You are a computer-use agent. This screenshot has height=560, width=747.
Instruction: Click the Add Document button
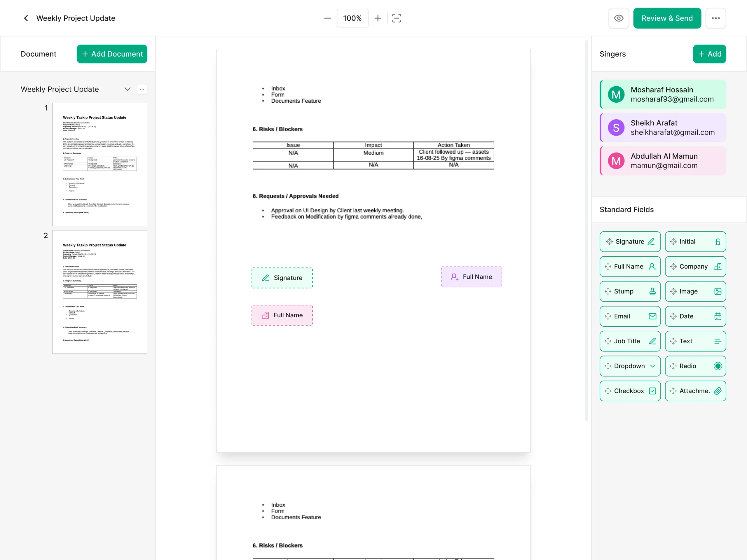pyautogui.click(x=112, y=54)
